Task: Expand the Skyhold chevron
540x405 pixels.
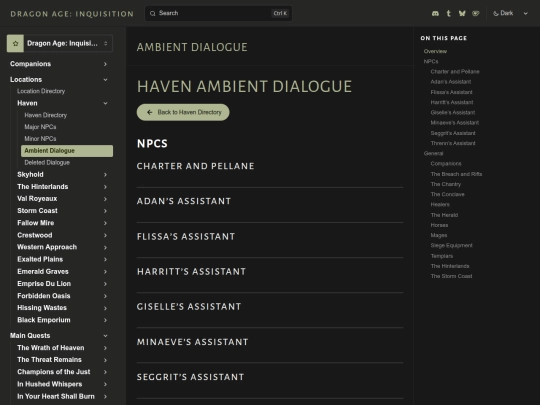Action: pyautogui.click(x=105, y=175)
